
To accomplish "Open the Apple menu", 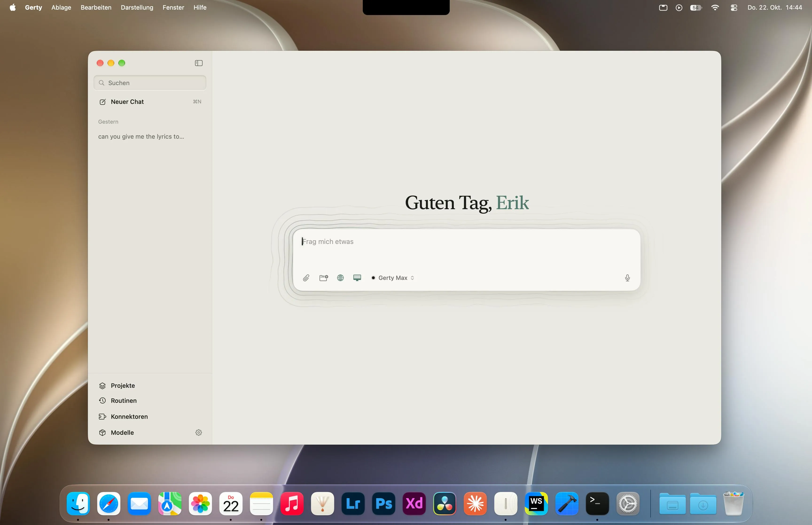I will [13, 8].
